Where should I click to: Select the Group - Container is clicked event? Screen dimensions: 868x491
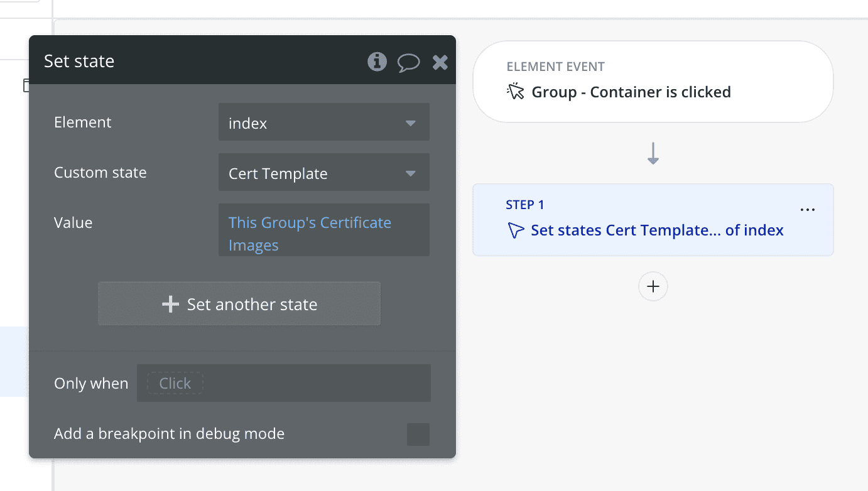tap(631, 92)
